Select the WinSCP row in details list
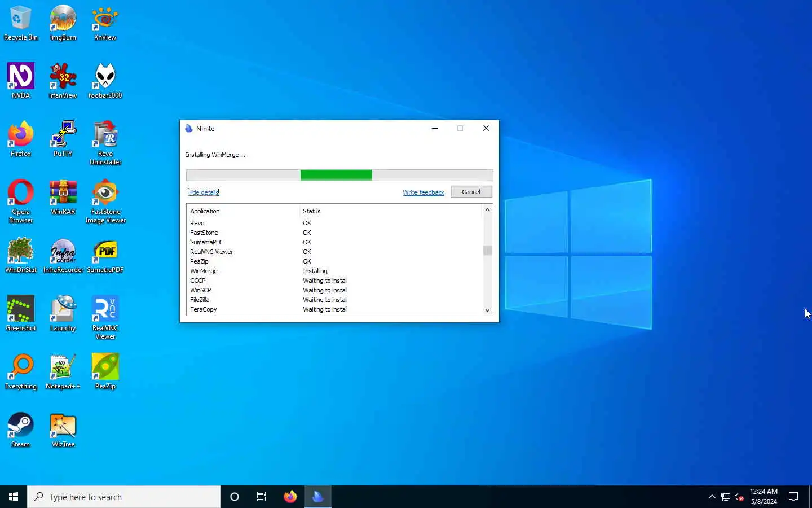The image size is (812, 508). click(x=335, y=290)
